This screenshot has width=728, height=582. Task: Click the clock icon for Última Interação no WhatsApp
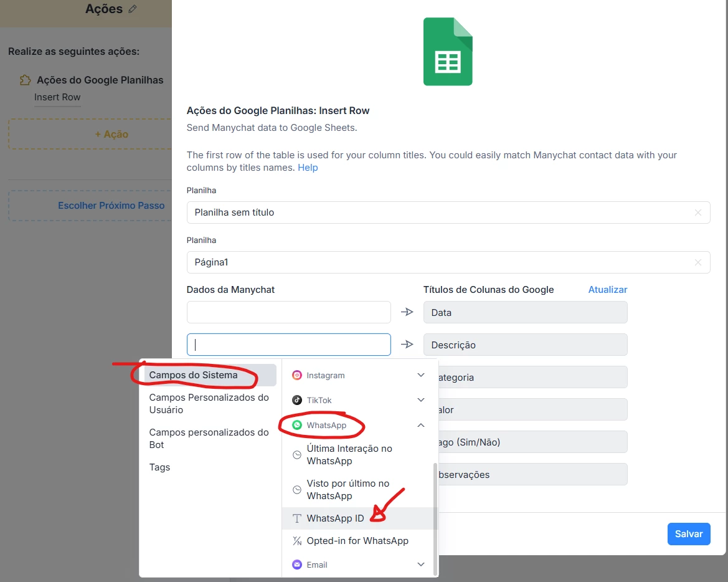[x=297, y=455]
